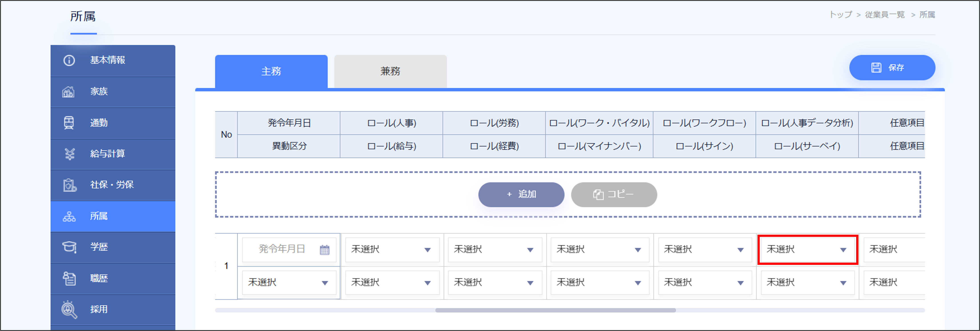Viewport: 980px width, 331px height.
Task: Open the 通勤 sidebar entry
Action: 113,123
